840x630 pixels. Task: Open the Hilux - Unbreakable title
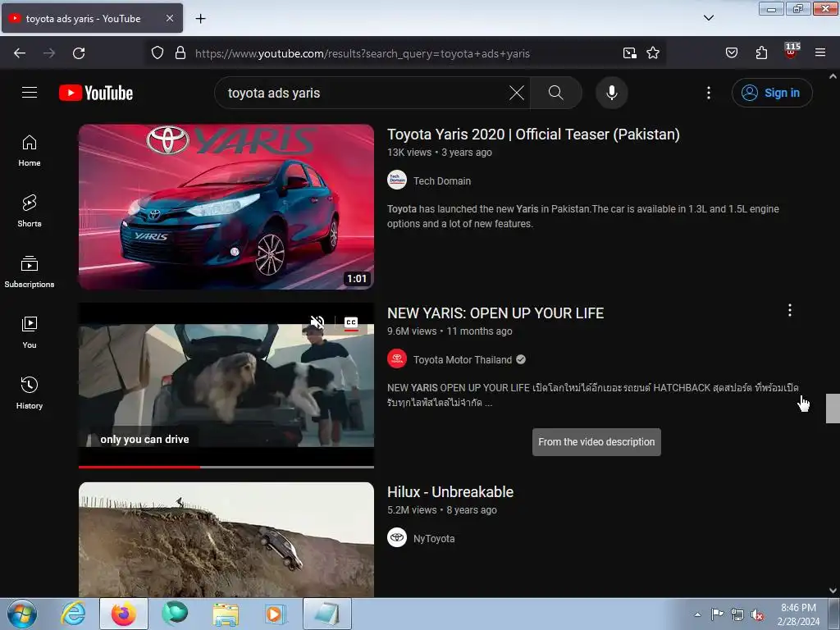click(450, 492)
